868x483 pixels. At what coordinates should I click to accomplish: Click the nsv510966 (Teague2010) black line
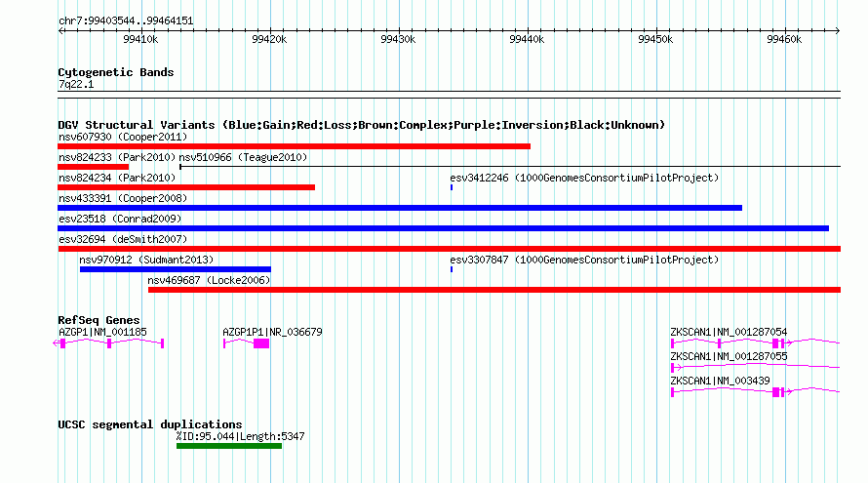(x=510, y=167)
